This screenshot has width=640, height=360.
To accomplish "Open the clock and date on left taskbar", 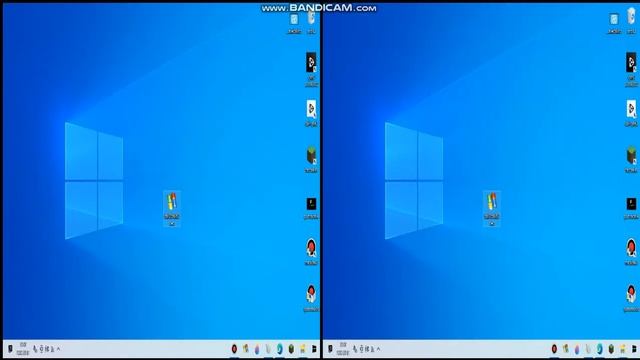I will [x=23, y=349].
